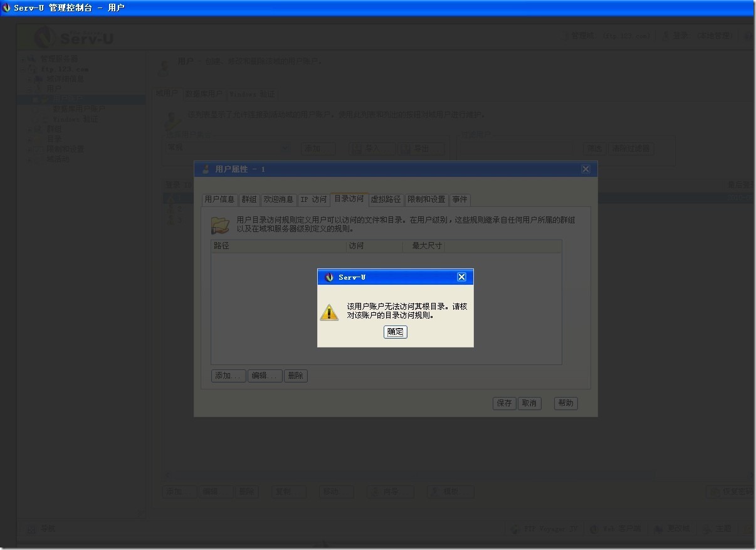The image size is (756, 550).
Task: Click the 域用户 tab in main console
Action: point(167,93)
